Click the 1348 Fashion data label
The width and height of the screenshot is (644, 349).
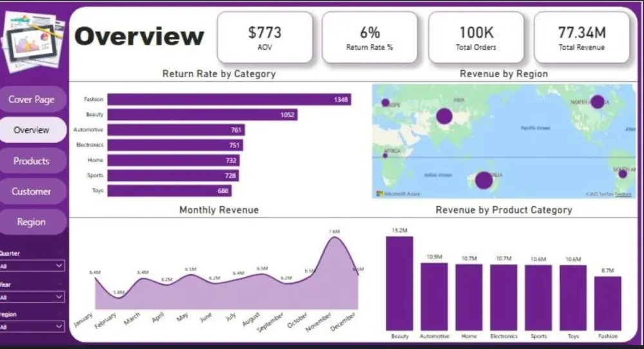tap(341, 99)
